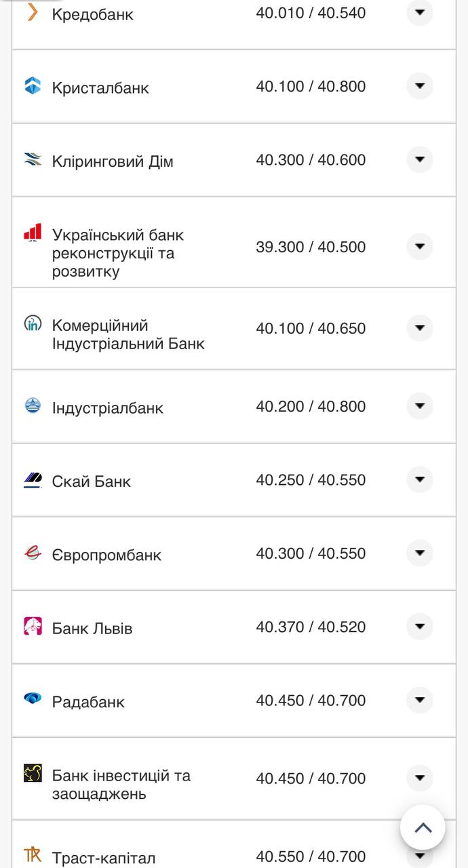The width and height of the screenshot is (468, 868).
Task: Open the Радабанк dropdown arrow
Action: pos(419,699)
